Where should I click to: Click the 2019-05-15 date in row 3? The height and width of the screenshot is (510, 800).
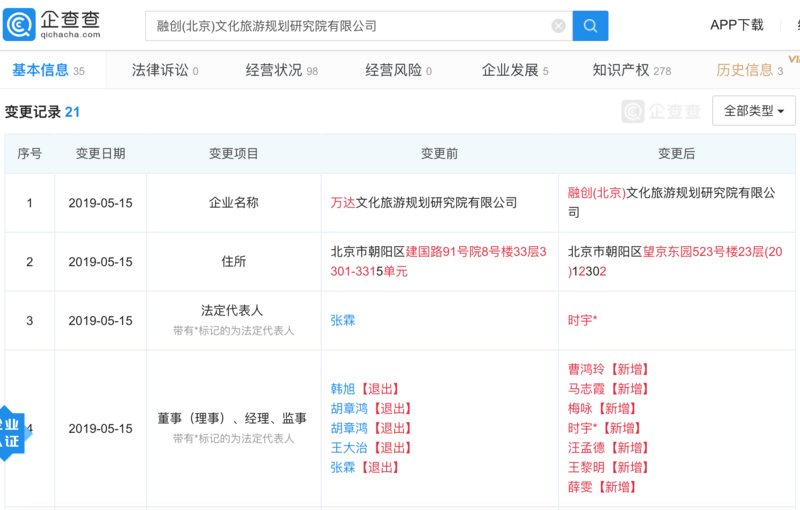101,321
